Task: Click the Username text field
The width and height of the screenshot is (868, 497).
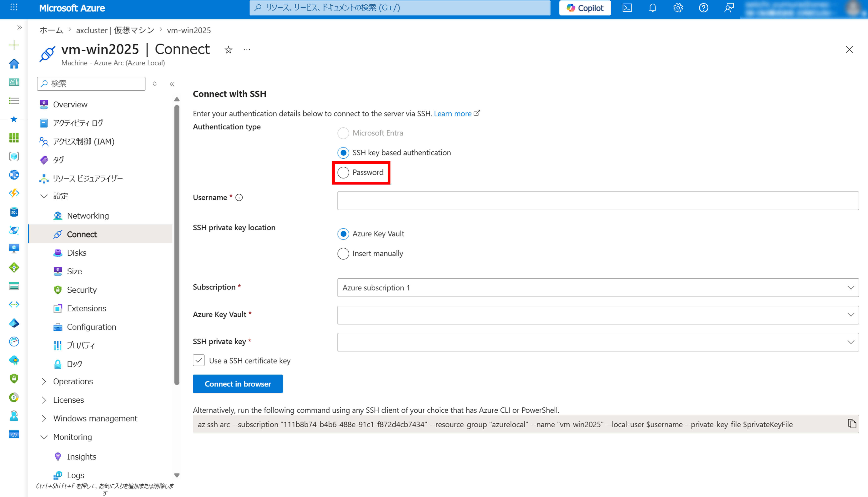Action: [598, 201]
